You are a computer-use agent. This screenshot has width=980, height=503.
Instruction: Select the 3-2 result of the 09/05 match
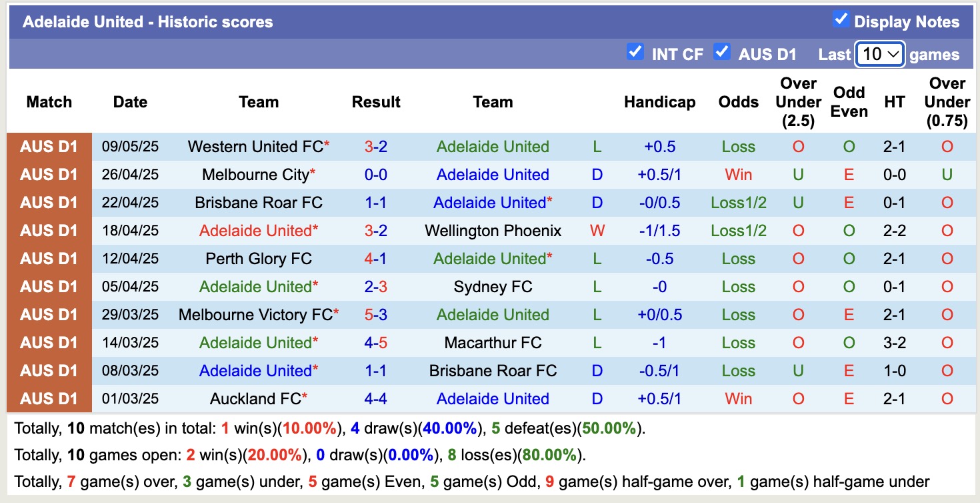(375, 146)
